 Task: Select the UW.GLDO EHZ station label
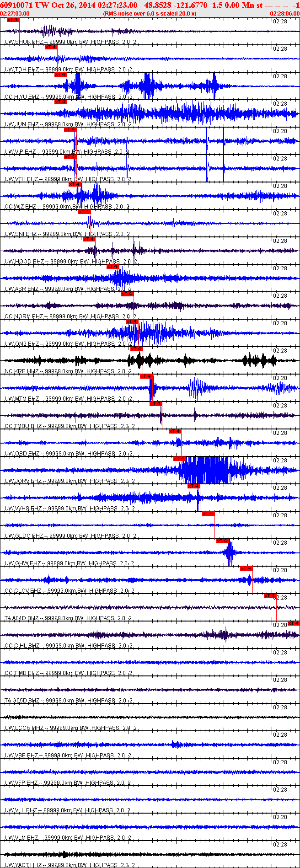coord(25,536)
